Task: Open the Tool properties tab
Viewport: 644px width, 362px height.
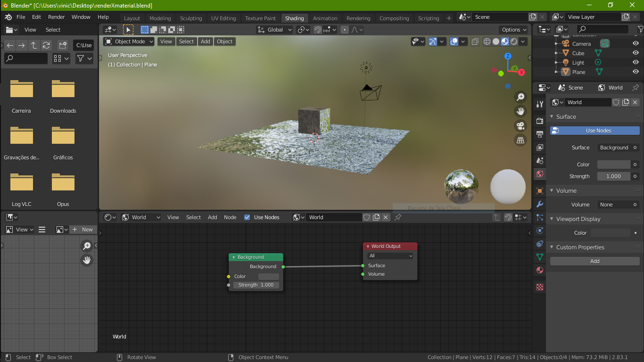Action: [540, 105]
